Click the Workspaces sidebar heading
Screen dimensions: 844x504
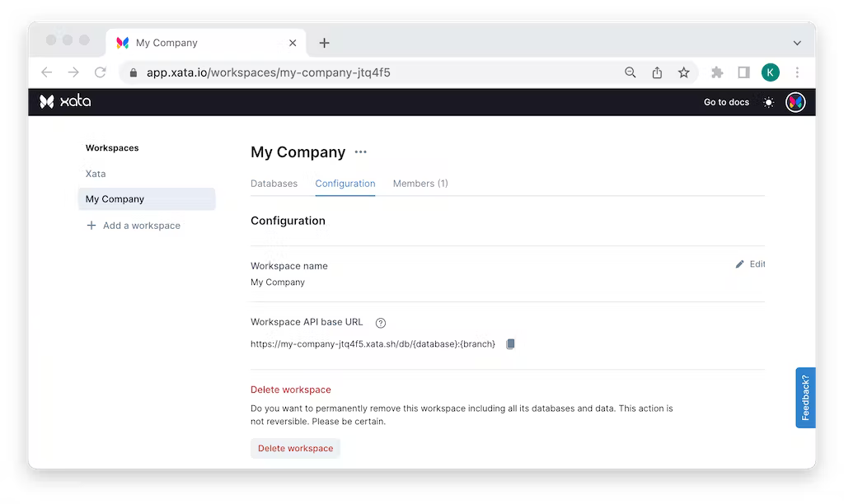click(112, 148)
